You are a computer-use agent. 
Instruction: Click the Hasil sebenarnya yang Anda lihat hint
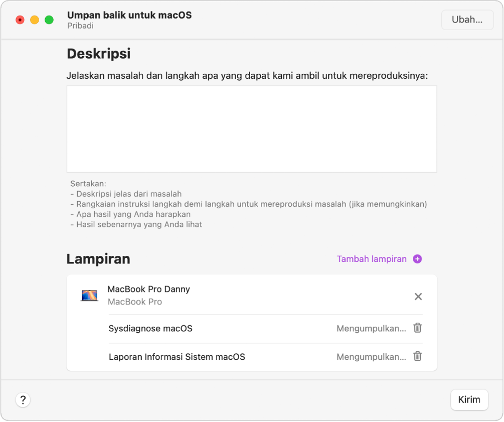(136, 224)
